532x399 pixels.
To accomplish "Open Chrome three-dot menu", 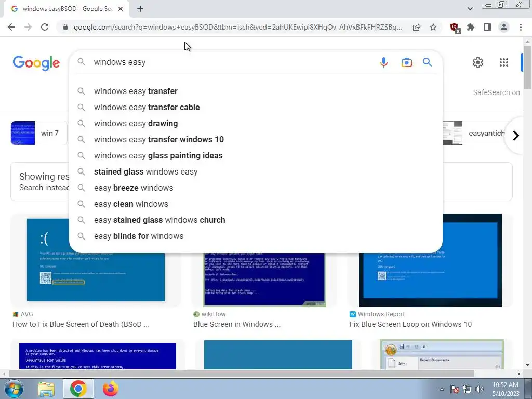I will tap(521, 27).
